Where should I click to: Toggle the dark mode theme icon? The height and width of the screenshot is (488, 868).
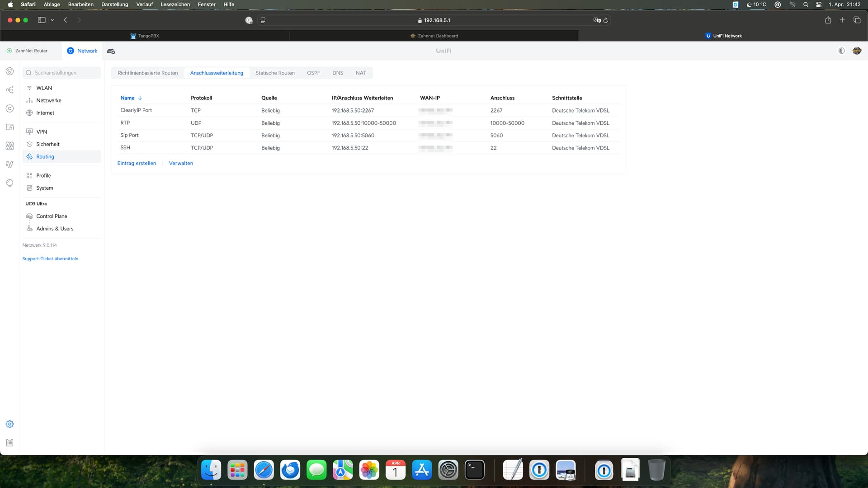pyautogui.click(x=841, y=51)
